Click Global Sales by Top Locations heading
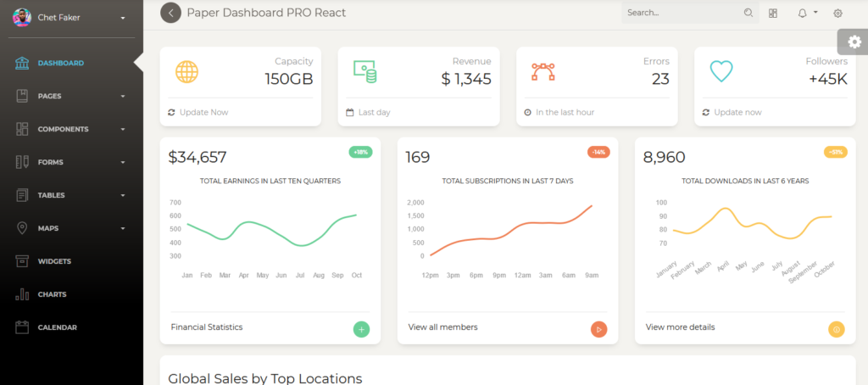The height and width of the screenshot is (385, 868). click(265, 378)
